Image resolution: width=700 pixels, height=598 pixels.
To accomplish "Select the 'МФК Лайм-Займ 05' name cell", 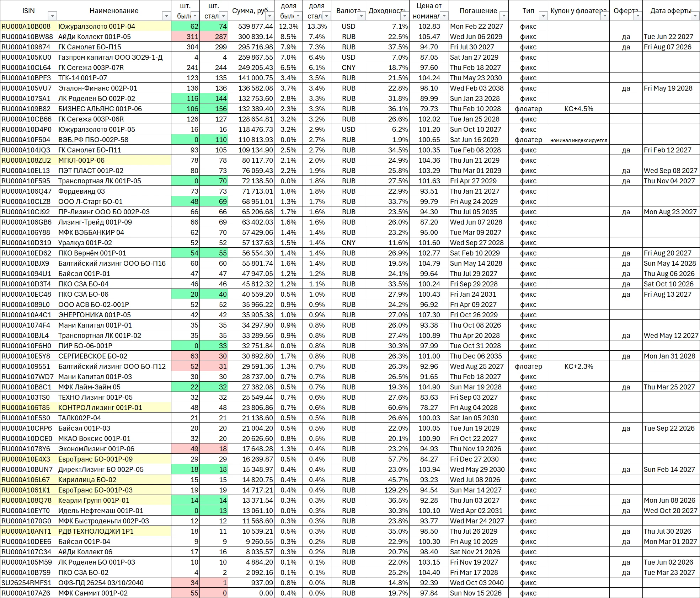I will coord(114,387).
